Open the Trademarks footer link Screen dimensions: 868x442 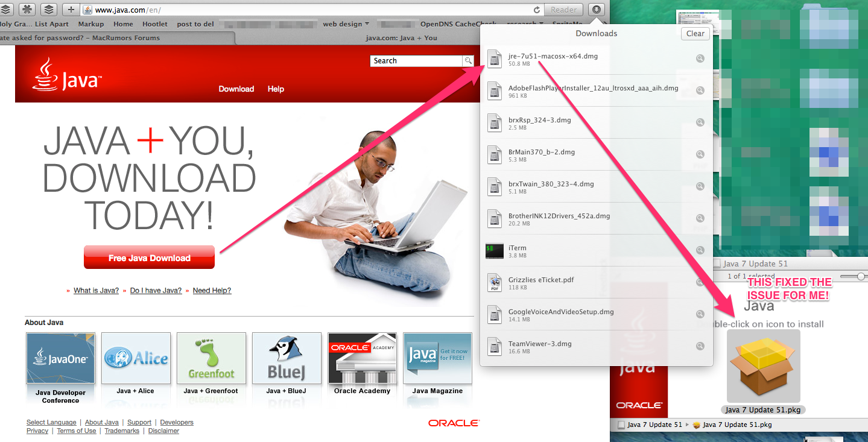[122, 431]
